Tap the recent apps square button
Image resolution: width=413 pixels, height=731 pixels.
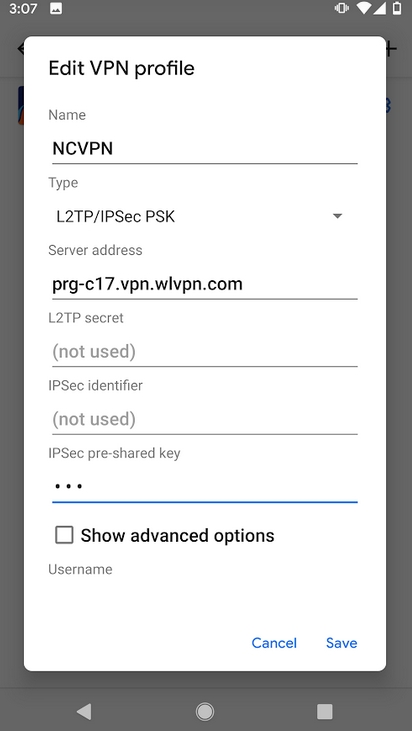(x=324, y=711)
